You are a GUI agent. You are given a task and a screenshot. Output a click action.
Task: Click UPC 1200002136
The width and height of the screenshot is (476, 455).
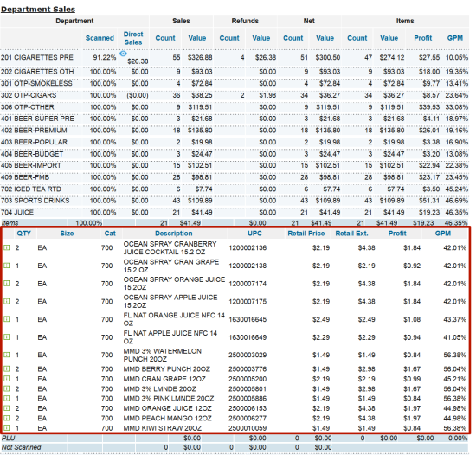[248, 247]
